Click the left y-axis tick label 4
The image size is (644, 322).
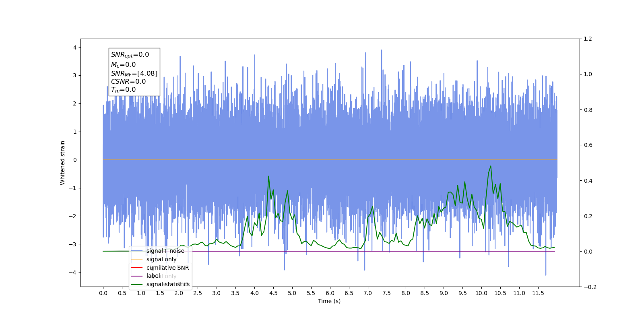coord(74,47)
